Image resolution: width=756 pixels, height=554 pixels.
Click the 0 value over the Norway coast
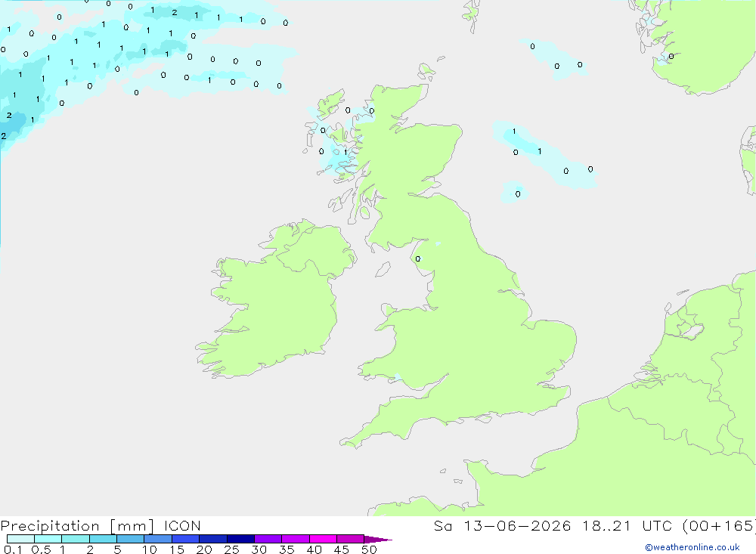click(671, 57)
